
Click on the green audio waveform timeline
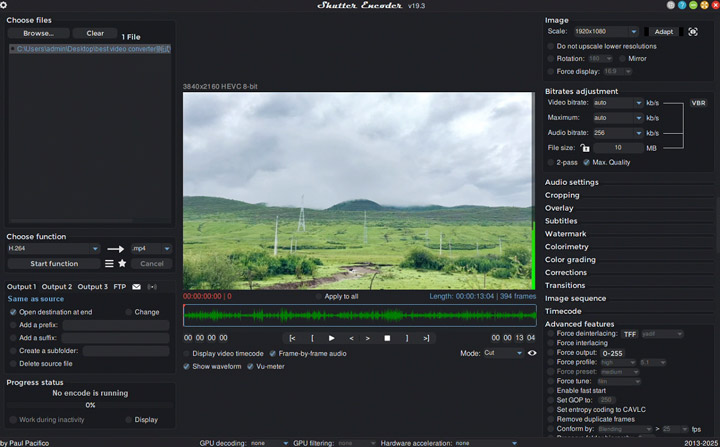coord(360,316)
